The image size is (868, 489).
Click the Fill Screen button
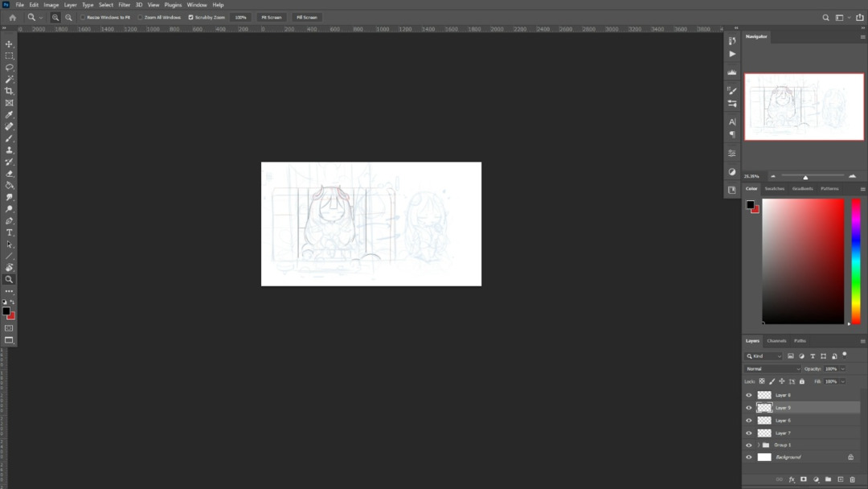coord(306,17)
